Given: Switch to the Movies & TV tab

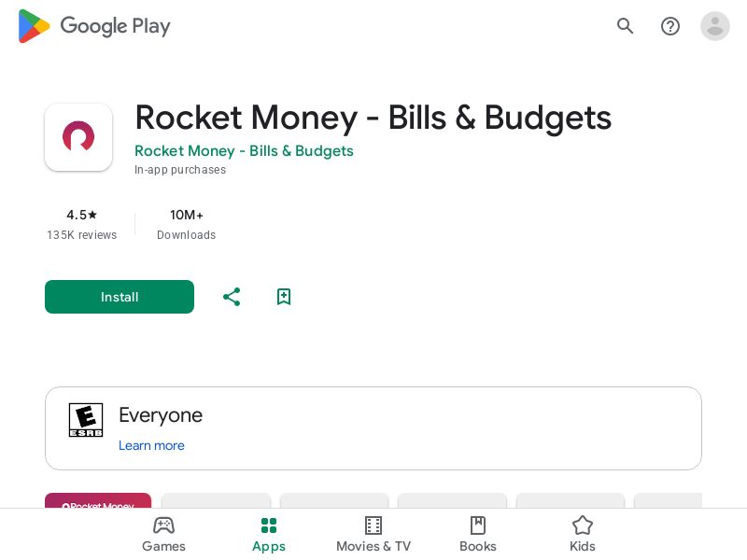Looking at the screenshot, I should click(373, 534).
